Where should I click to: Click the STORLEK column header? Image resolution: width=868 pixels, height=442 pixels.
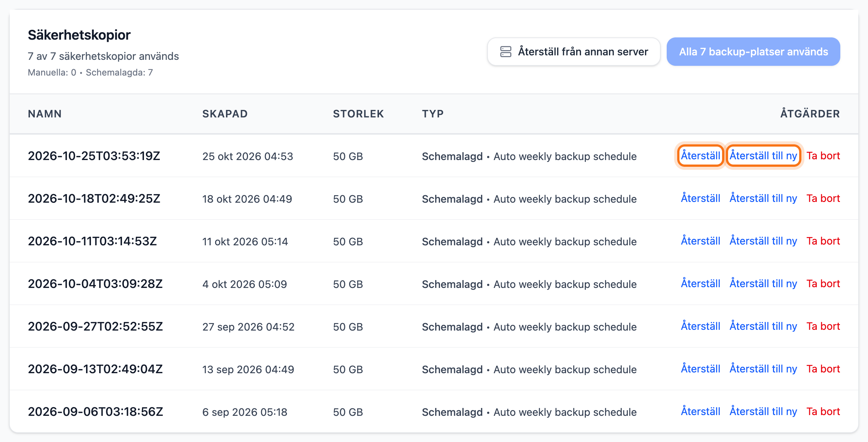tap(358, 114)
